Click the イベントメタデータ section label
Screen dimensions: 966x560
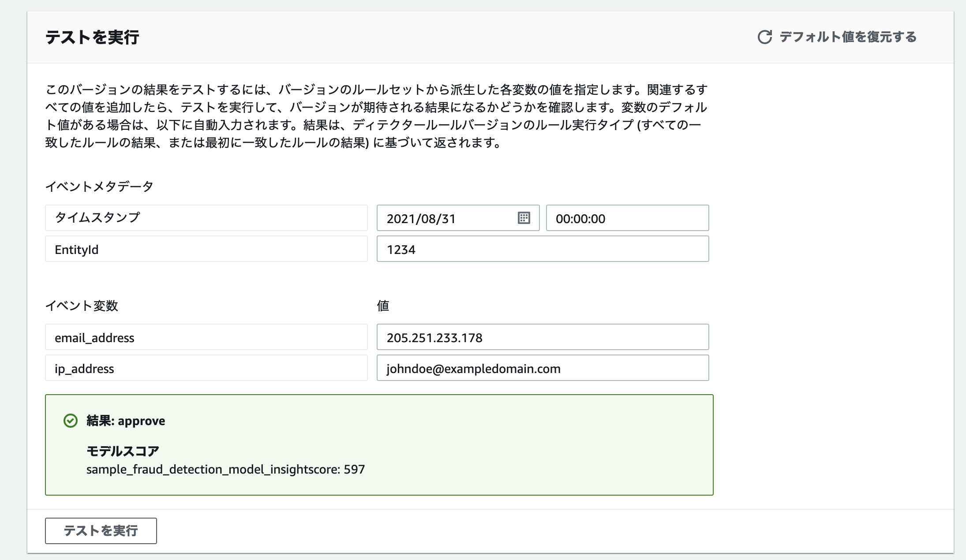(x=99, y=187)
